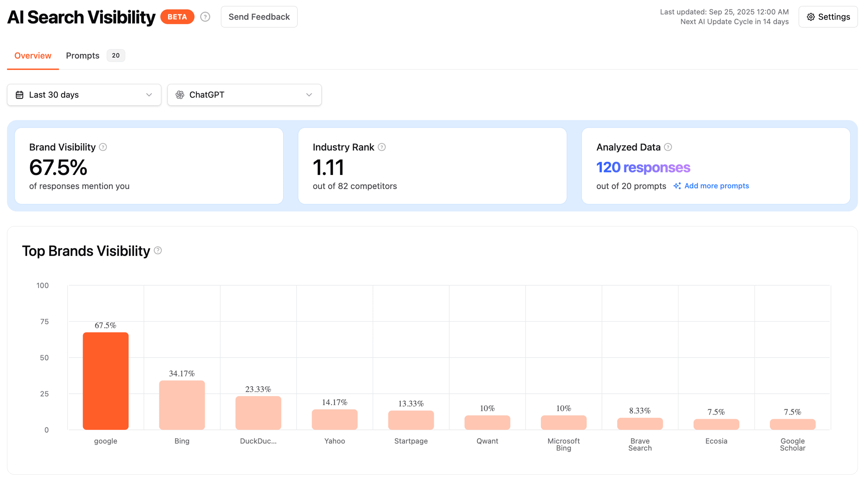The width and height of the screenshot is (868, 482).
Task: Click Brand Visibility info icon
Action: pos(103,147)
